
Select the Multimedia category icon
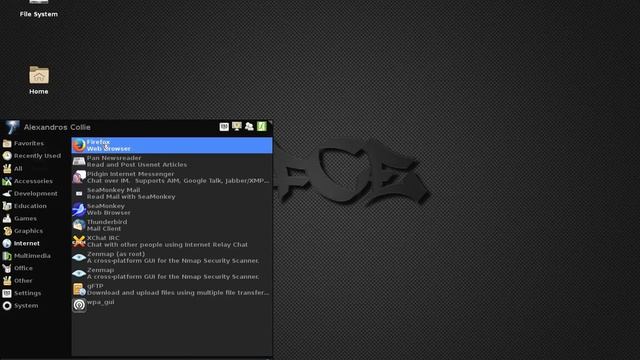tap(7, 256)
